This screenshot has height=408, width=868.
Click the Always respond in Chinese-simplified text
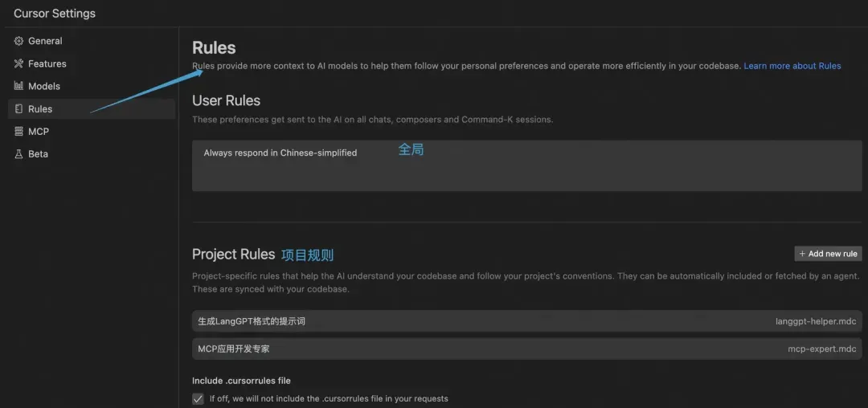(280, 153)
